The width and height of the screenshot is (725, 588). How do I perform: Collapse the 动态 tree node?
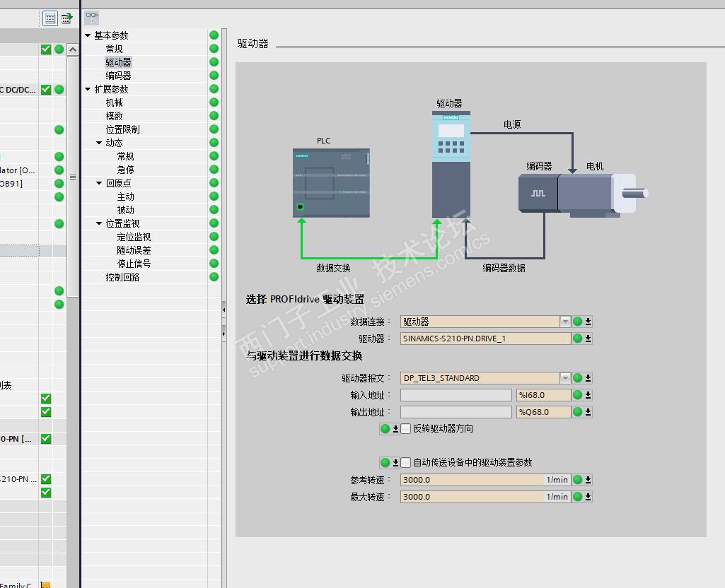click(99, 143)
